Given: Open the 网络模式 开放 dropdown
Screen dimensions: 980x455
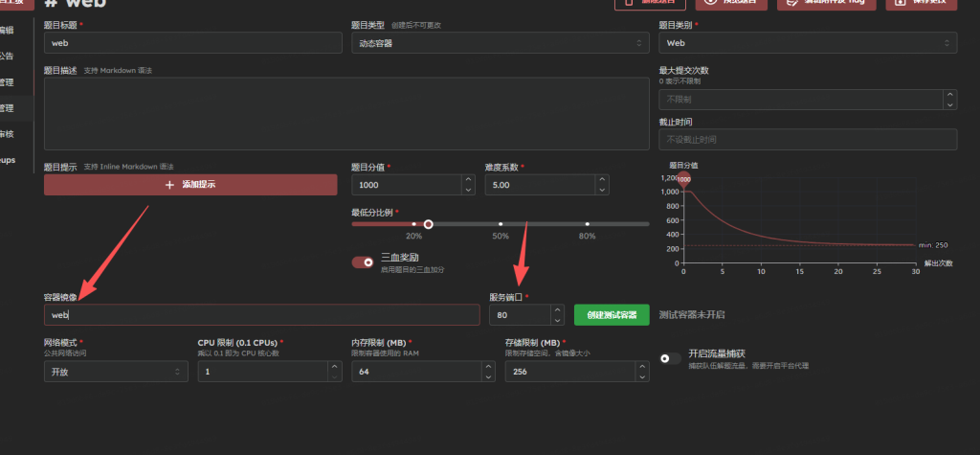Looking at the screenshot, I should [116, 371].
